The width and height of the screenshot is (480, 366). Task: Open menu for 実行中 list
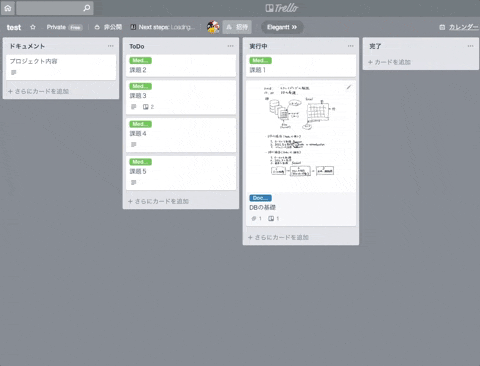click(350, 46)
